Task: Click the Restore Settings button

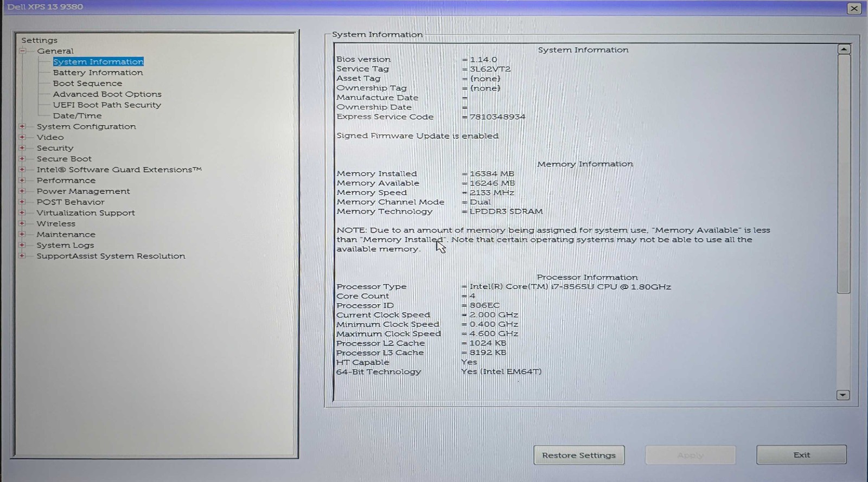Action: (x=579, y=455)
